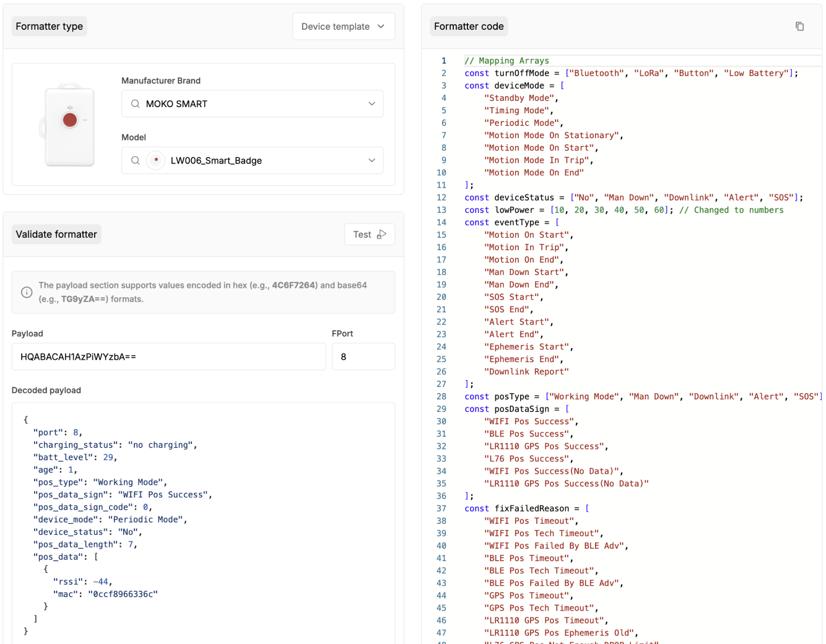
Task: Click the code line "Standby Mode"
Action: 521,98
